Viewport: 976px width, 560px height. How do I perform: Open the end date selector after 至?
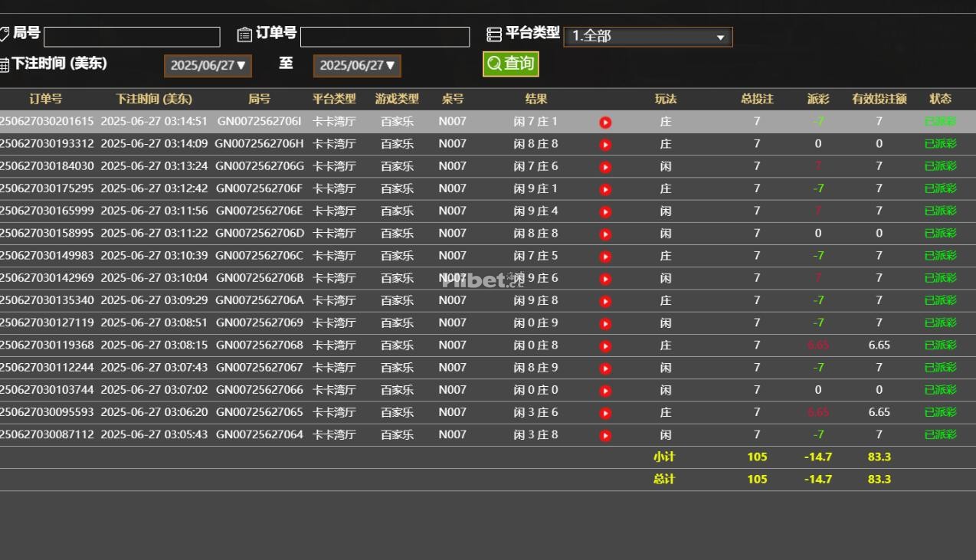coord(357,66)
